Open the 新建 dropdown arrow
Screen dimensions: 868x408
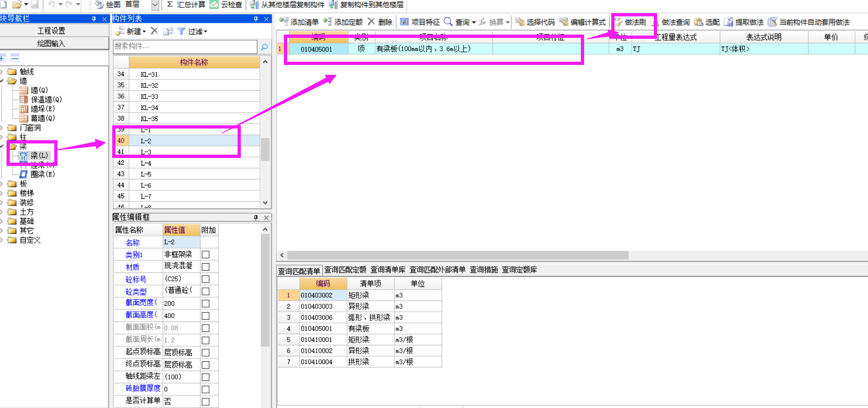click(x=145, y=31)
